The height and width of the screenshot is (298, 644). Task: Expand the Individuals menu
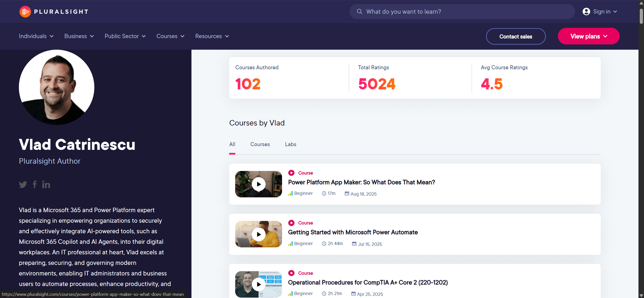click(36, 36)
